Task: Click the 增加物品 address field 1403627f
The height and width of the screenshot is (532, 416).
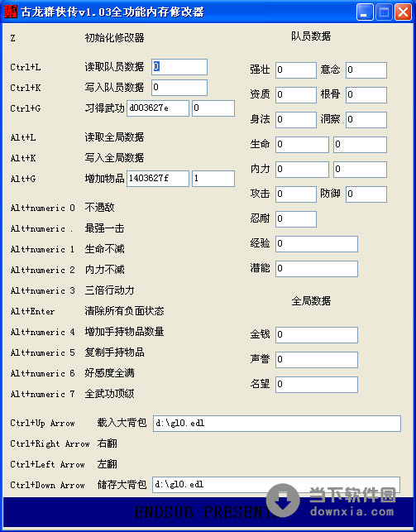Action: [158, 179]
